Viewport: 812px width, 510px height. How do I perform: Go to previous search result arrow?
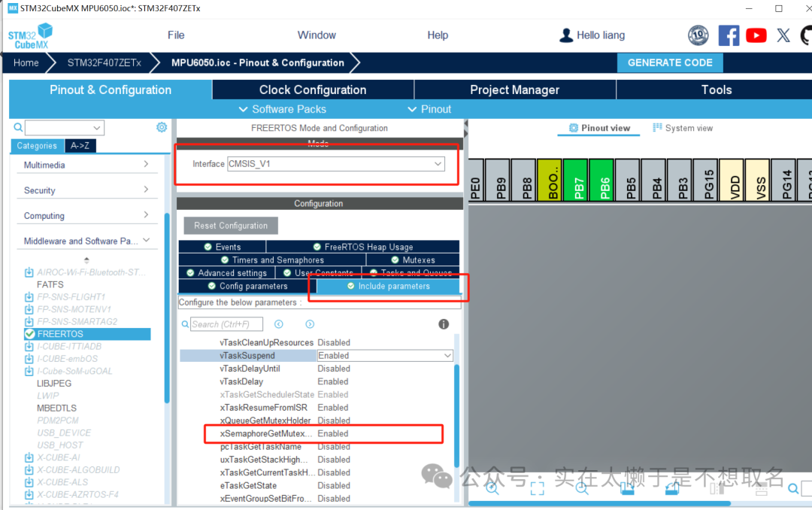(279, 324)
